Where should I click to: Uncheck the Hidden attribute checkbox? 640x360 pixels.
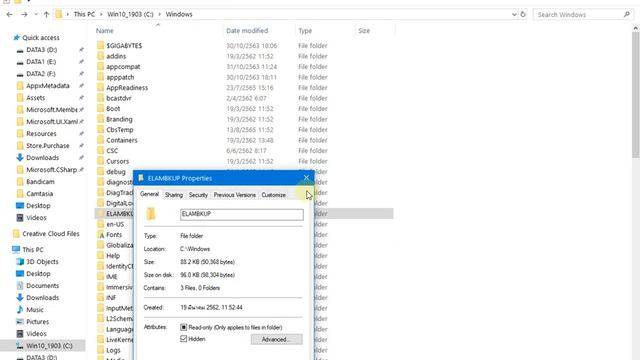pos(184,339)
